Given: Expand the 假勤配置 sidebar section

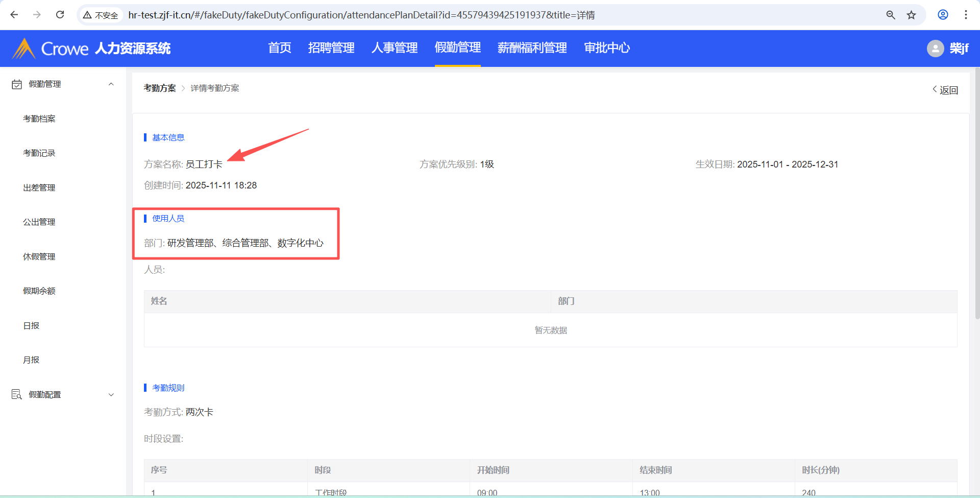Looking at the screenshot, I should [x=111, y=395].
